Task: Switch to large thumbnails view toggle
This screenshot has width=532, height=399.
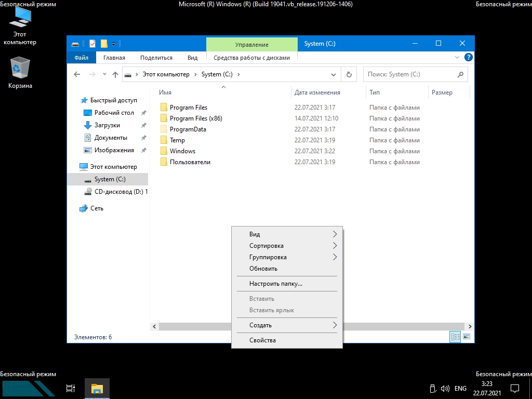Action: (466, 337)
